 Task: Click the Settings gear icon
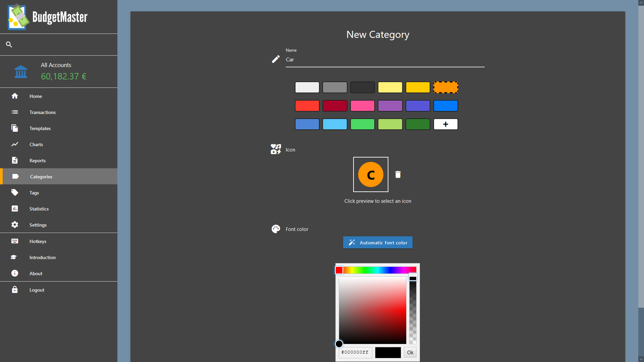coord(15,225)
